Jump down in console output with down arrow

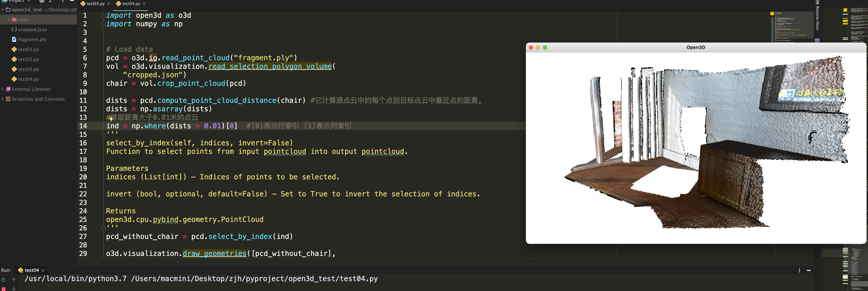click(x=14, y=289)
